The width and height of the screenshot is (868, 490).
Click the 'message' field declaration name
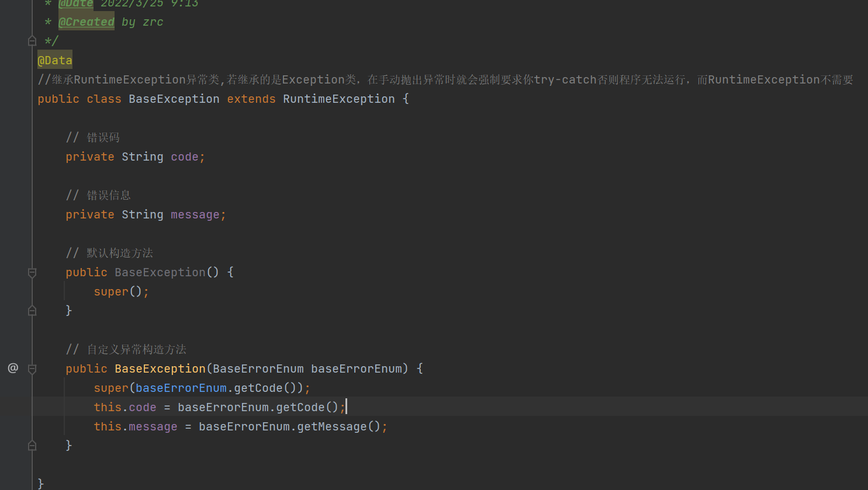pos(195,215)
